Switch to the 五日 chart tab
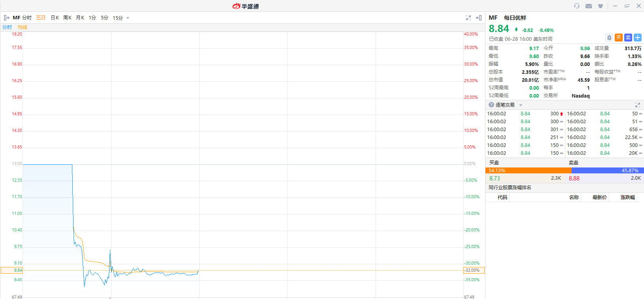The width and height of the screenshot is (644, 299). click(41, 18)
